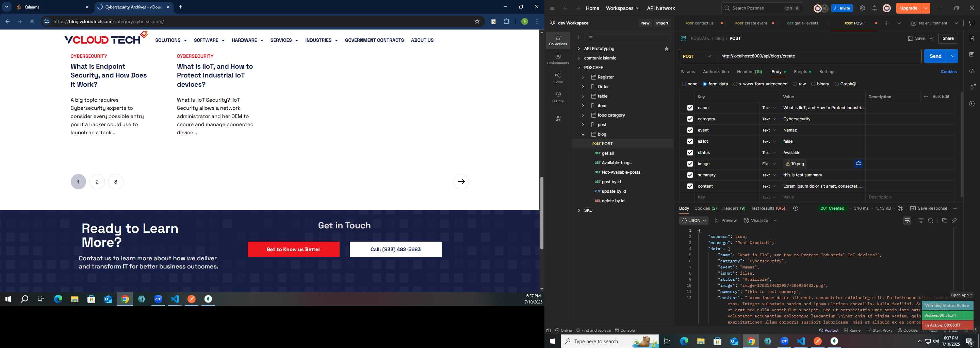Open Chrome extensions puzzle icon

coord(506,22)
